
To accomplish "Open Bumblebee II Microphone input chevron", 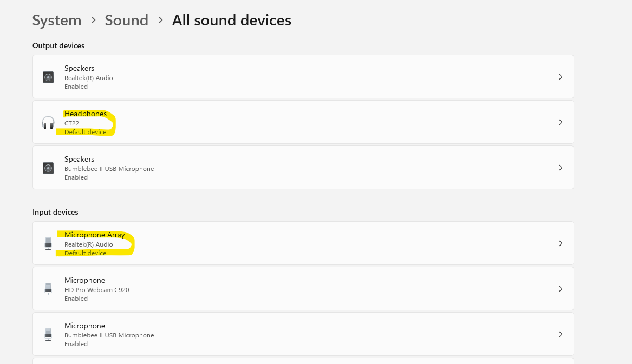I will click(561, 334).
